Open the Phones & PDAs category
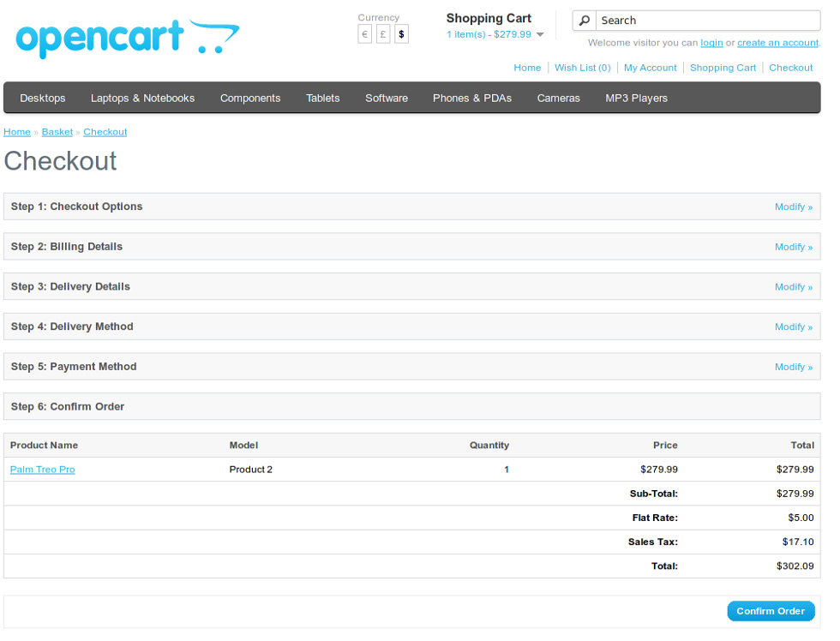The width and height of the screenshot is (840, 641). (471, 99)
